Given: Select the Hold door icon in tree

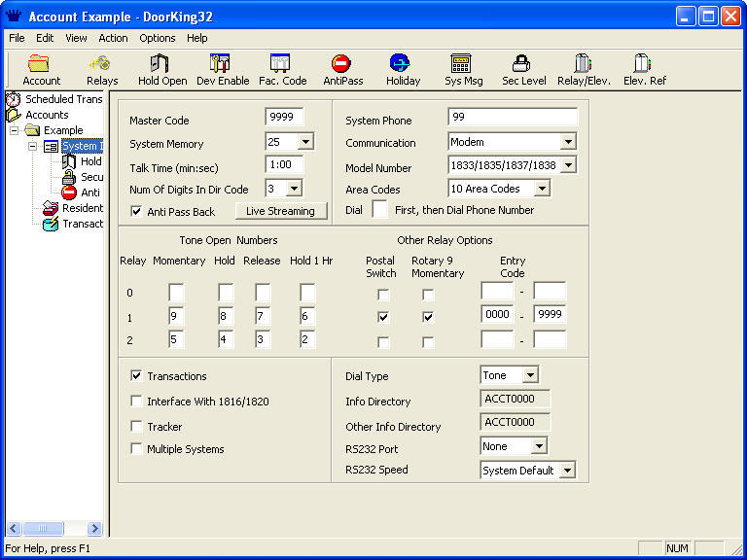Looking at the screenshot, I should click(70, 161).
